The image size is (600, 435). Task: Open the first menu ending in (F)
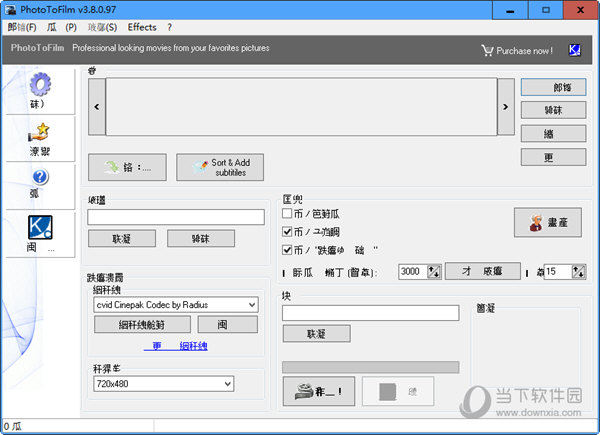pos(22,28)
